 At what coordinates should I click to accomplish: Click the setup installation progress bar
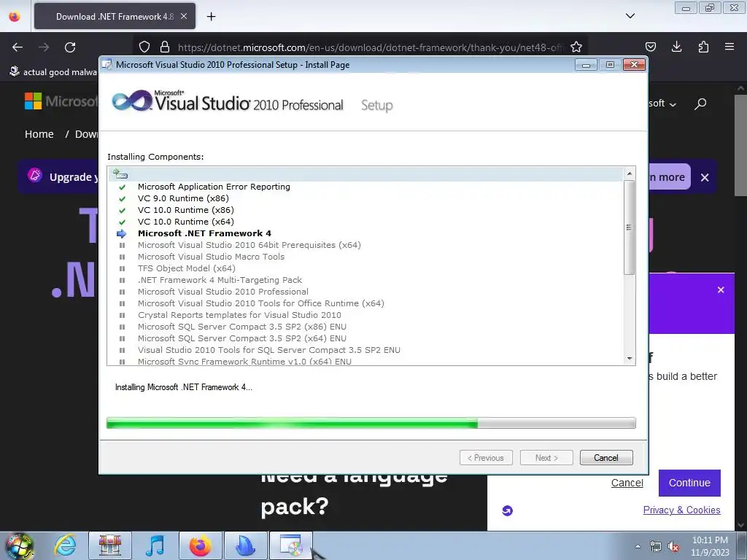371,423
